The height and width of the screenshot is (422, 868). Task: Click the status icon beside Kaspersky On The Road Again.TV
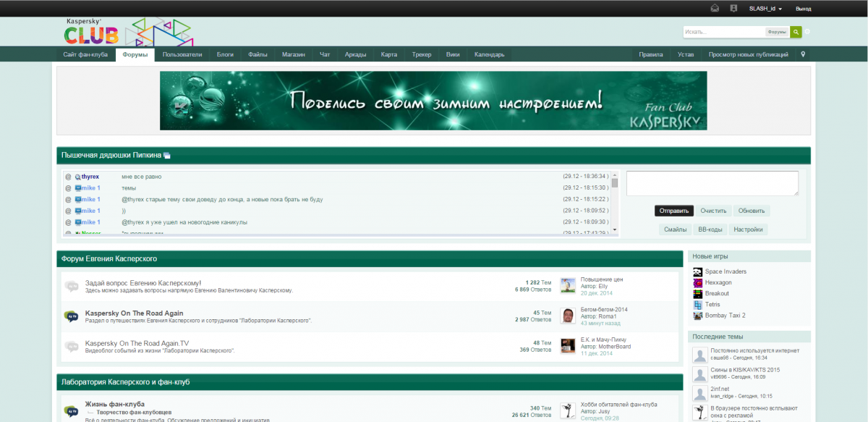tap(71, 347)
